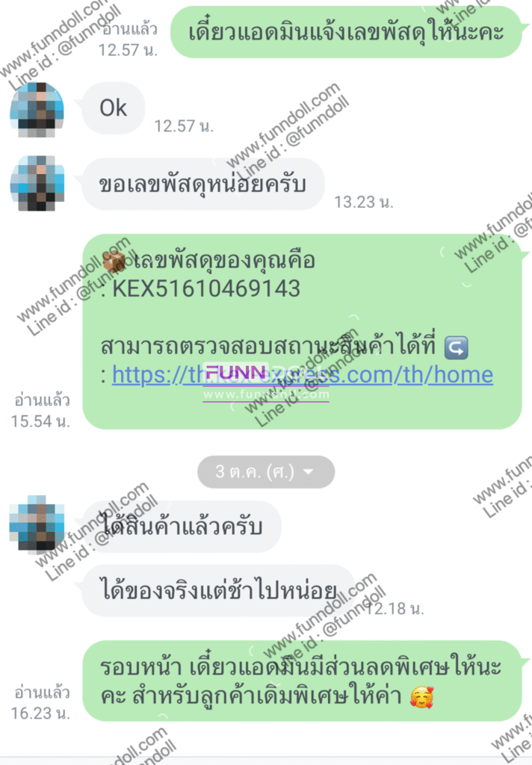Open the 3 ต.ค. (ศ.) date selector
Viewport: 532px width, 765px height.
click(x=266, y=472)
